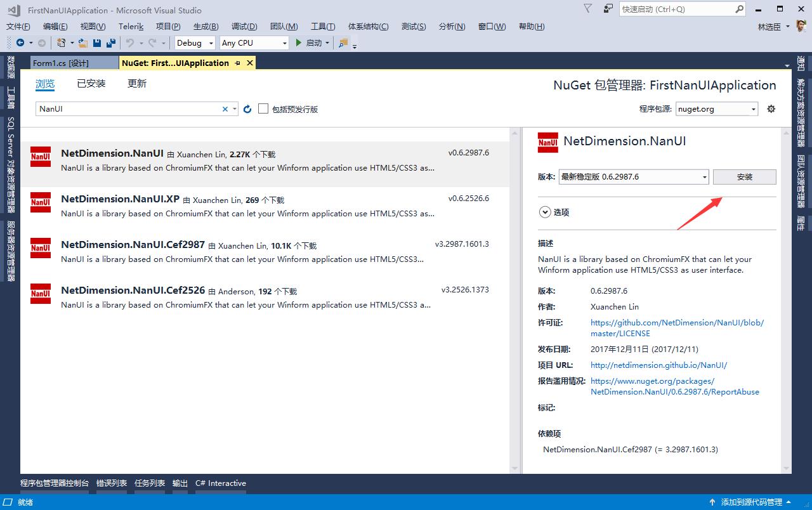Click the NetDimension.NanUI.Cef2987 package logo
812x510 pixels.
pos(41,248)
